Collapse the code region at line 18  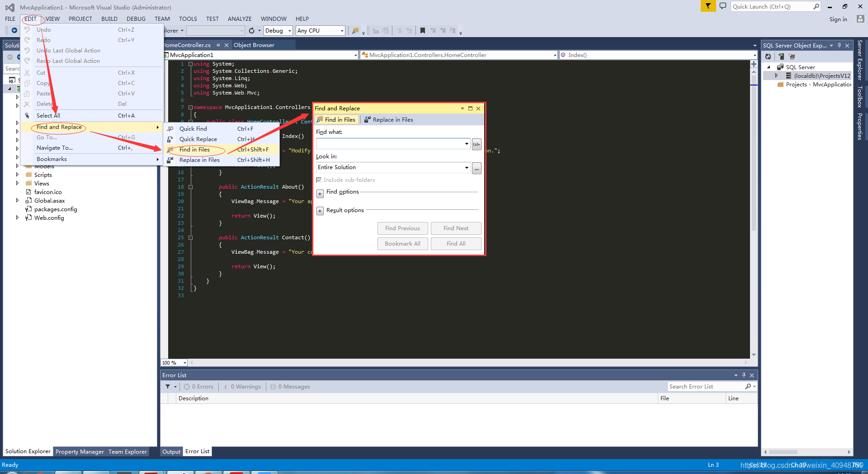190,187
